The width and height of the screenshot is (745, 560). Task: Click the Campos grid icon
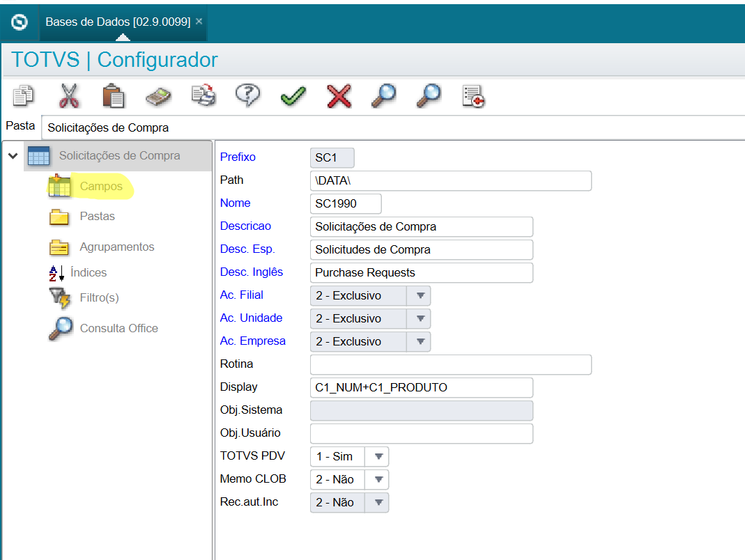point(59,186)
